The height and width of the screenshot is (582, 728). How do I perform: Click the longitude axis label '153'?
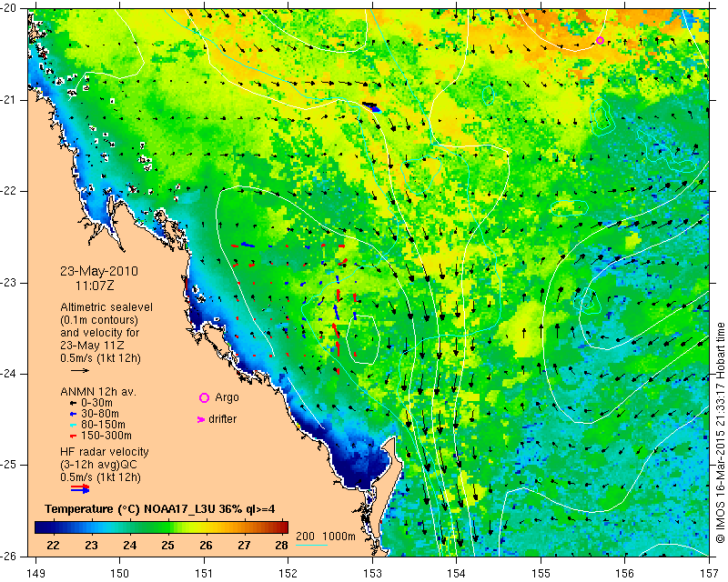click(372, 574)
